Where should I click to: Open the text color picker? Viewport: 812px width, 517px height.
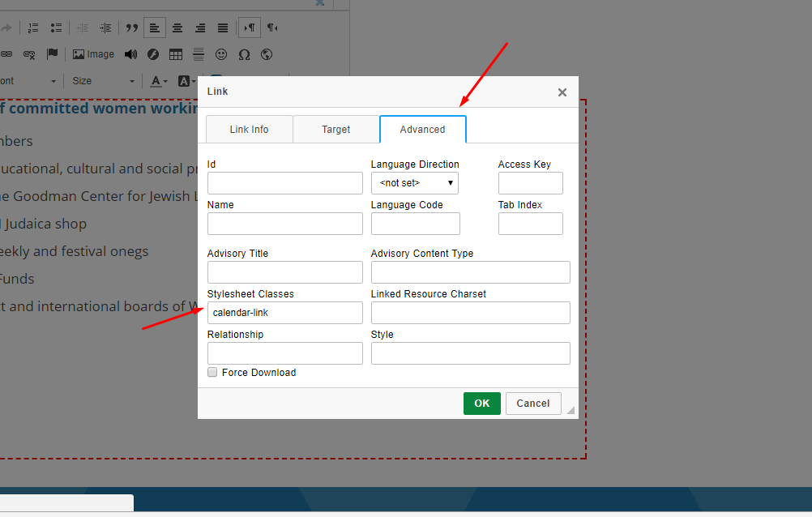[x=159, y=81]
